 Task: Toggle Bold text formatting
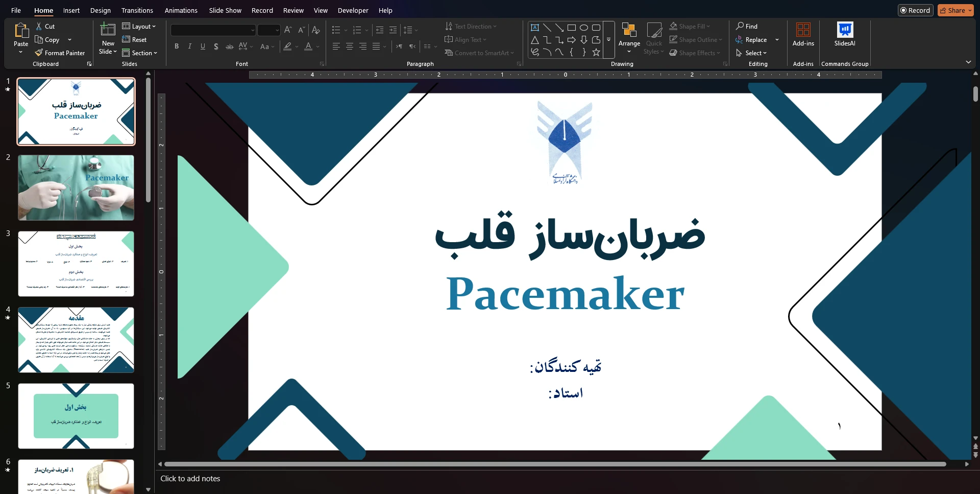[x=177, y=46]
